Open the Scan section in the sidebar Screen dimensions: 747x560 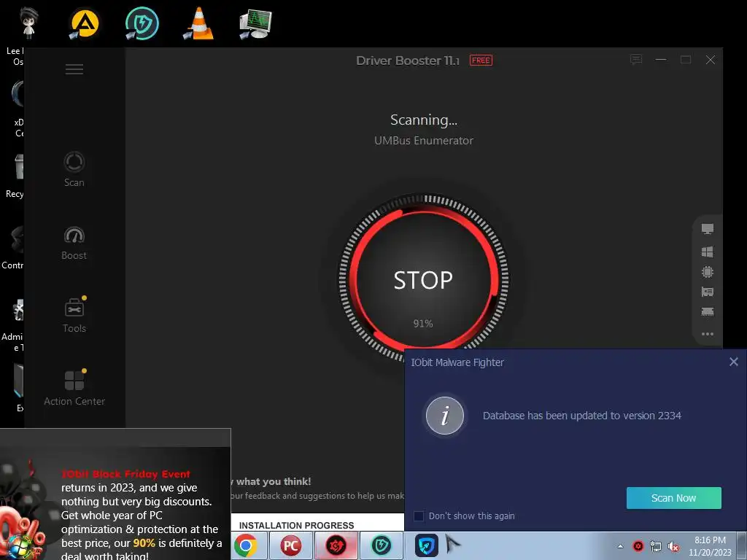[74, 169]
